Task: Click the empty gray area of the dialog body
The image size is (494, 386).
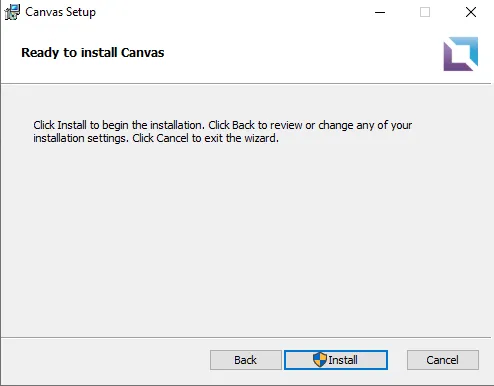Action: pos(247,240)
